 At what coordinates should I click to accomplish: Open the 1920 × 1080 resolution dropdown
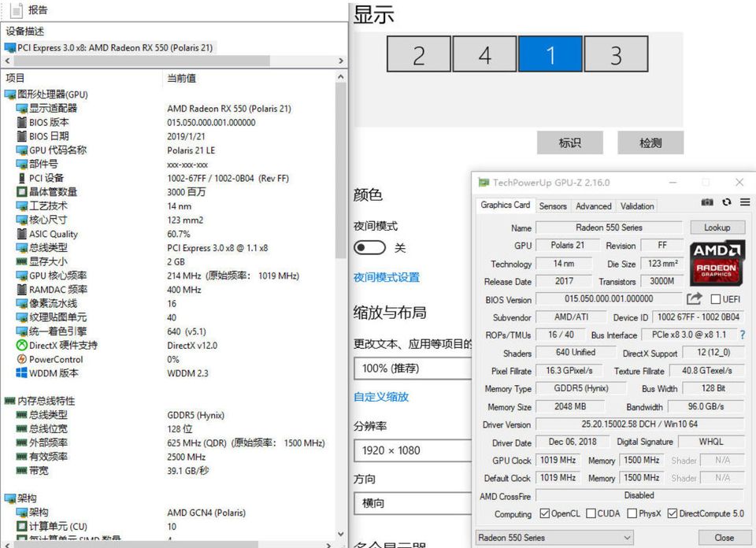tap(413, 450)
